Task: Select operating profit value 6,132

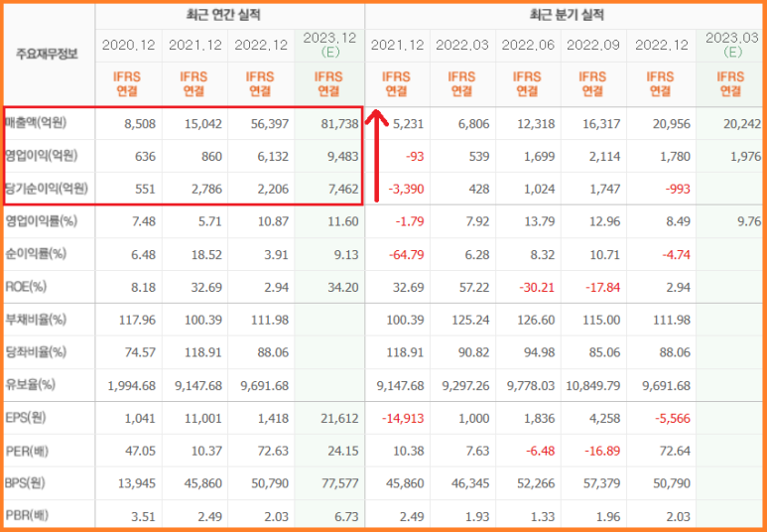Action: [275, 157]
